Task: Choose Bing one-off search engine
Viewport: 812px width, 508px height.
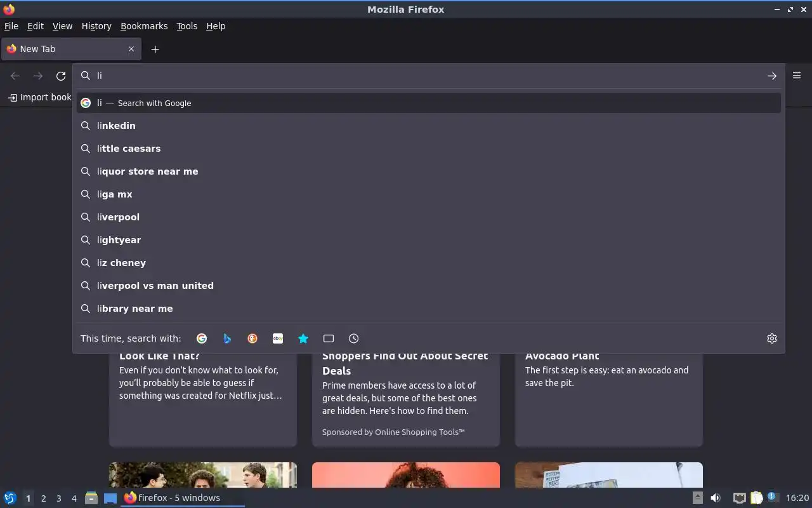Action: [227, 338]
